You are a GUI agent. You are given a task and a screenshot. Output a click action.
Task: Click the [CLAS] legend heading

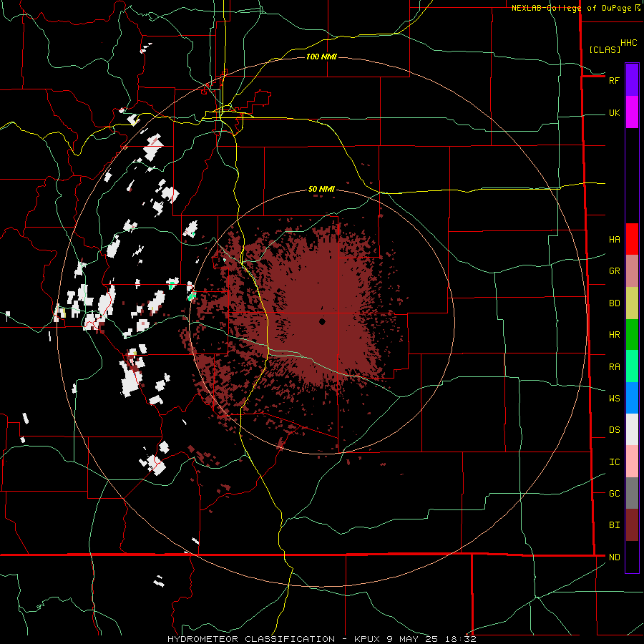click(x=605, y=49)
